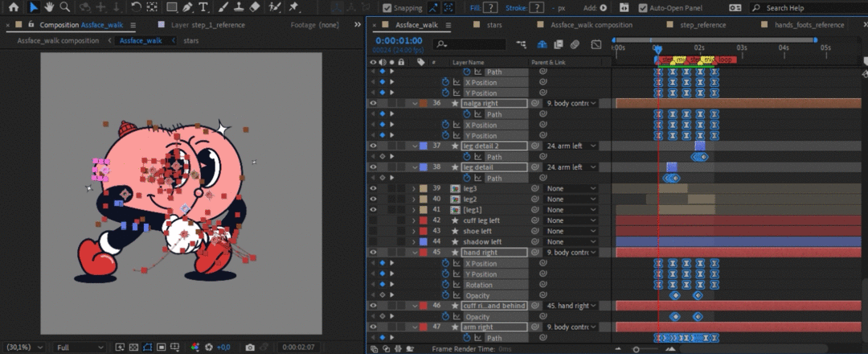
Task: Toggle visibility of arm right layer
Action: coord(373,327)
